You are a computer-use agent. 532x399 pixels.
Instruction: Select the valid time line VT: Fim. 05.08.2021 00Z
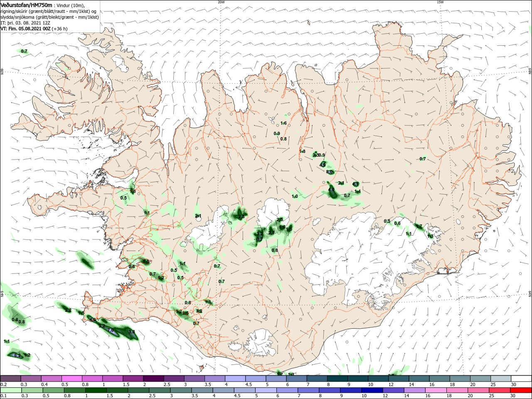[25, 29]
